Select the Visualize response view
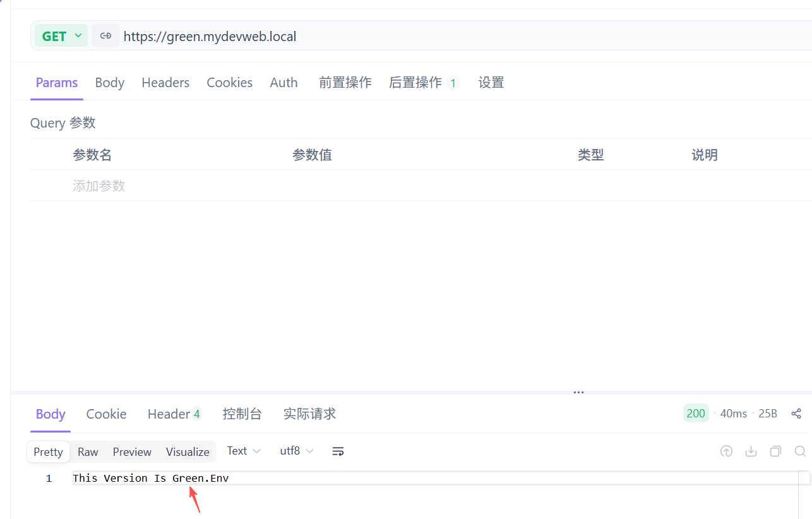 point(188,452)
